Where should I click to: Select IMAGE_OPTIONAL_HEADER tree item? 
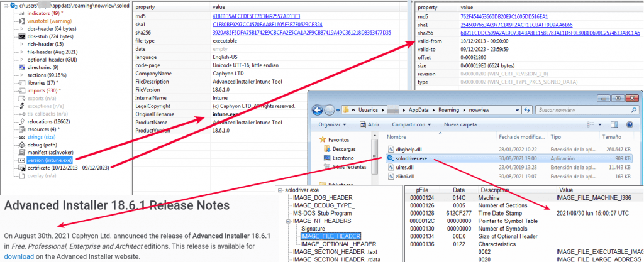(x=338, y=244)
